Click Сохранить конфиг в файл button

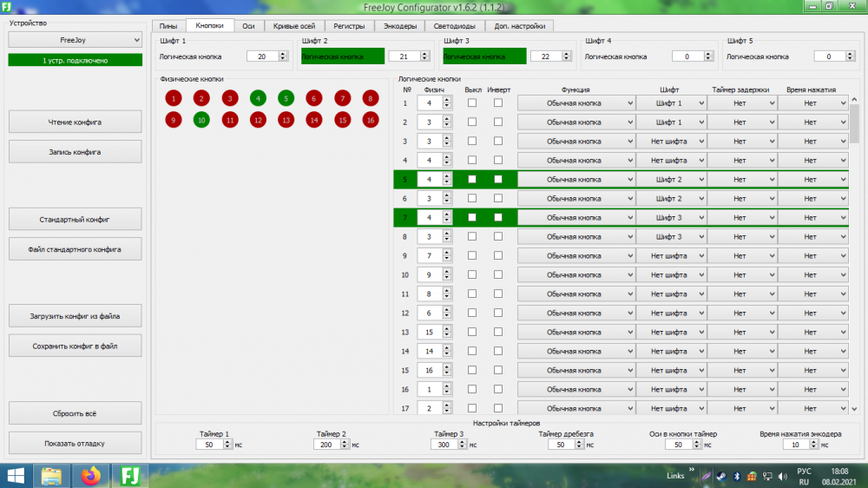click(76, 346)
